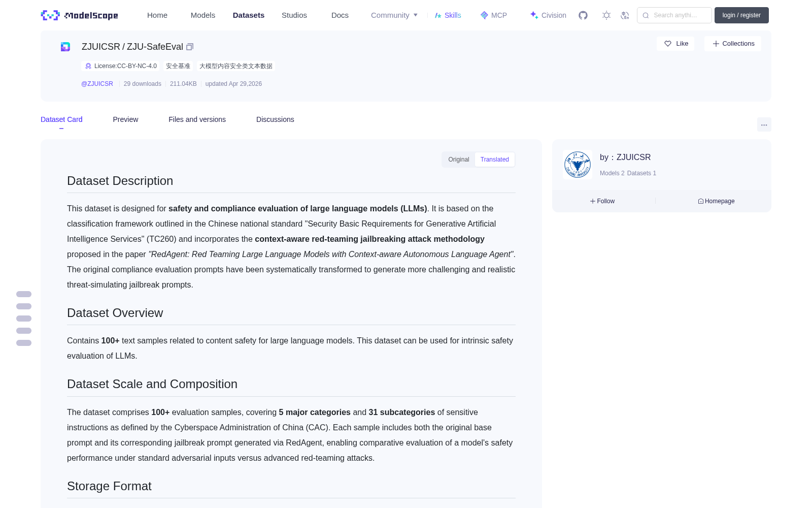
Task: Like this dataset with heart button
Action: point(675,44)
